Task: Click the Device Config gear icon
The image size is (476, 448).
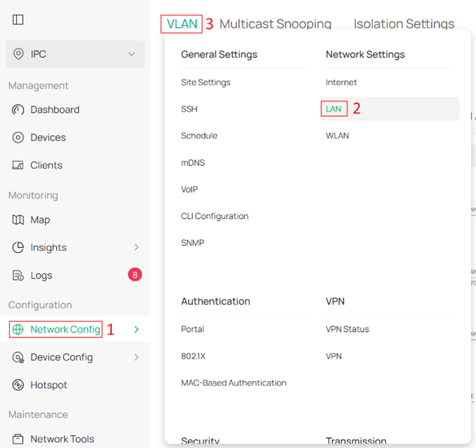Action: 18,357
